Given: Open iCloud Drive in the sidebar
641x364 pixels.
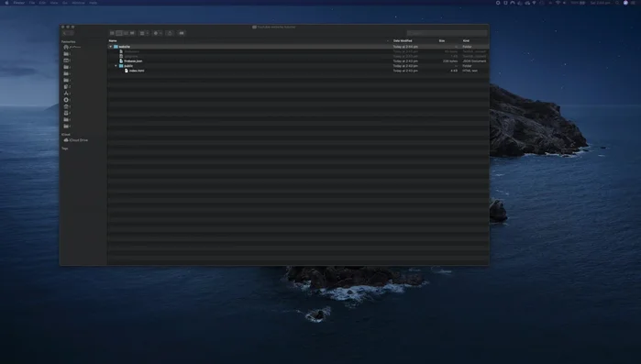Looking at the screenshot, I should tap(76, 140).
